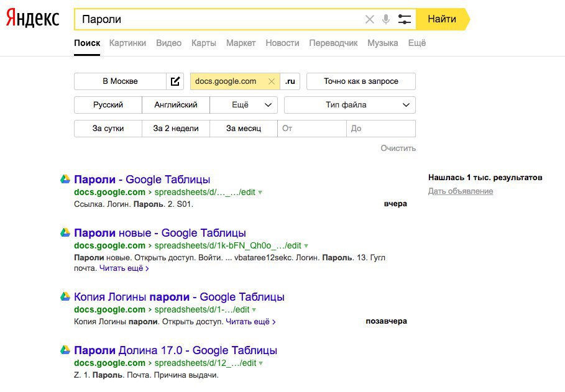The image size is (565, 392).
Task: Click the spreadsheets/d/1k-bFN_Qh0o path link
Action: (x=227, y=246)
